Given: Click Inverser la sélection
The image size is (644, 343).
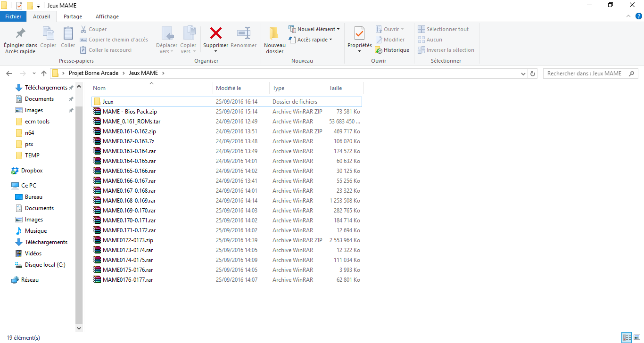Looking at the screenshot, I should 446,50.
